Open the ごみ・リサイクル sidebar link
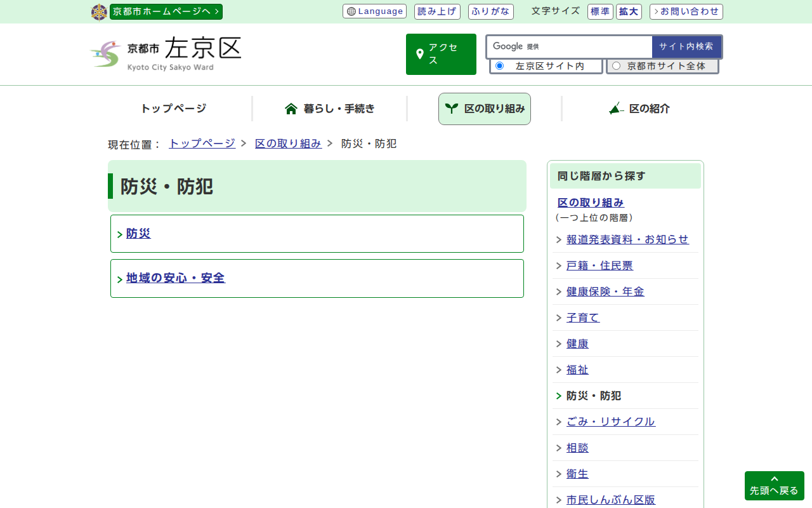The height and width of the screenshot is (508, 812). pos(610,422)
